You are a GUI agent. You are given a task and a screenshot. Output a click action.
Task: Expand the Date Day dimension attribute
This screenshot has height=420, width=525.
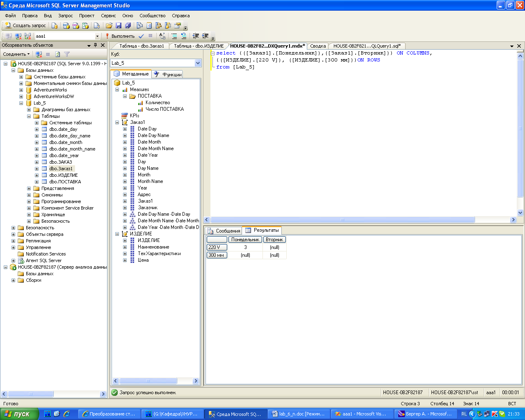pos(125,129)
